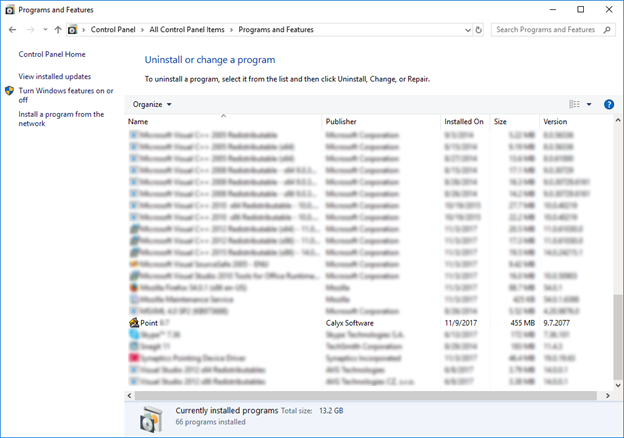This screenshot has width=624, height=438.
Task: Refresh the Programs and Features list
Action: coord(478,30)
